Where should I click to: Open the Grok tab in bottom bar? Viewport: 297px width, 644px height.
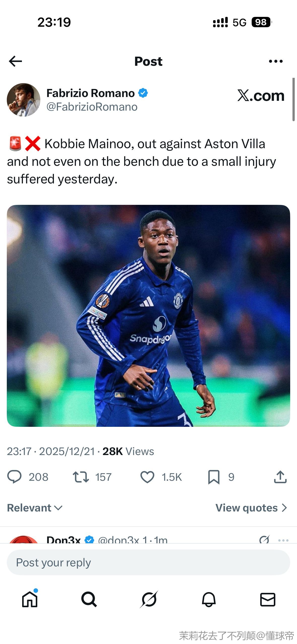point(149,599)
